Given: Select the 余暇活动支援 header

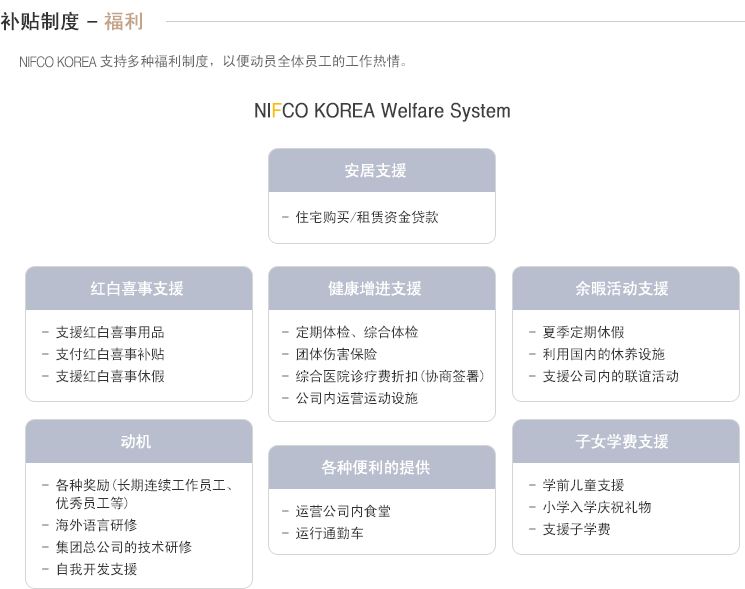Looking at the screenshot, I should [x=626, y=288].
